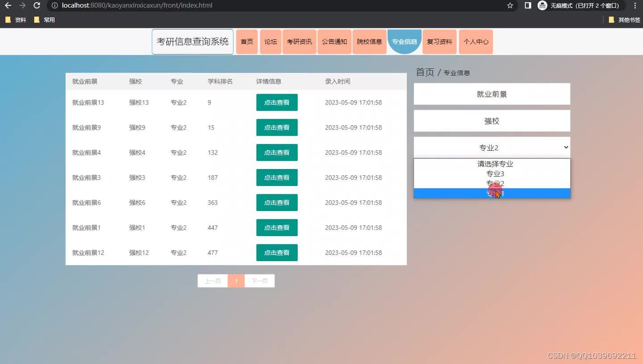Image resolution: width=643 pixels, height=364 pixels.
Task: Click the 强校12 table cell
Action: pyautogui.click(x=139, y=252)
